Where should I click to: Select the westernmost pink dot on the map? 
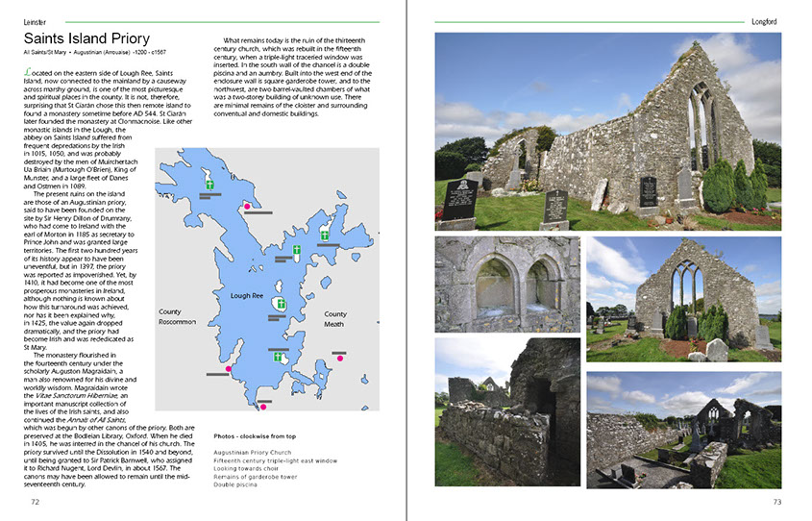[229, 369]
